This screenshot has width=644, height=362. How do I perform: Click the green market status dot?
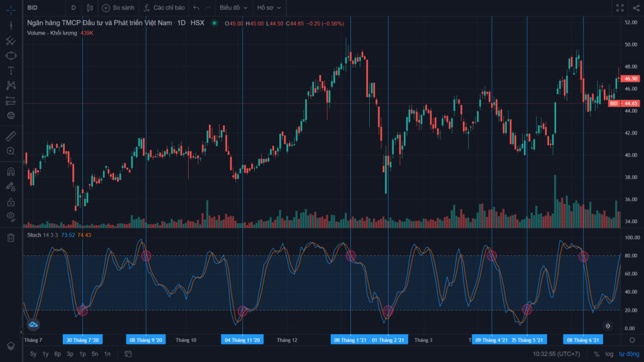(214, 23)
